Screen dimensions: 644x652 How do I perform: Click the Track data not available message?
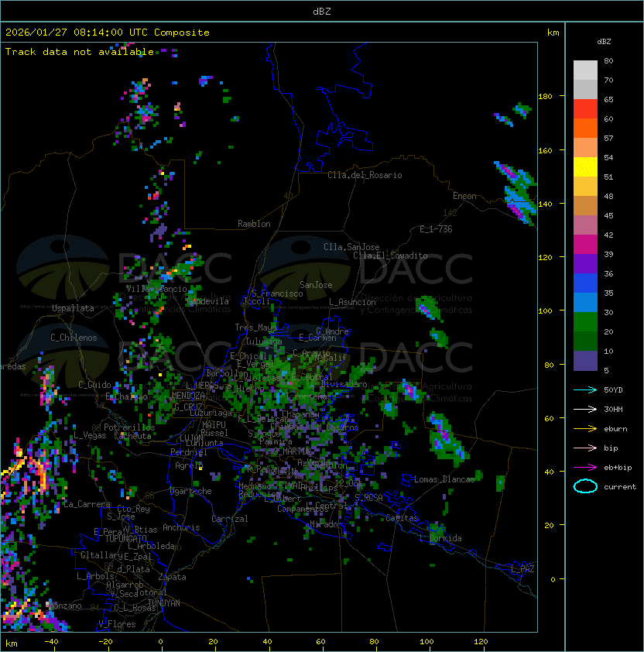(80, 52)
